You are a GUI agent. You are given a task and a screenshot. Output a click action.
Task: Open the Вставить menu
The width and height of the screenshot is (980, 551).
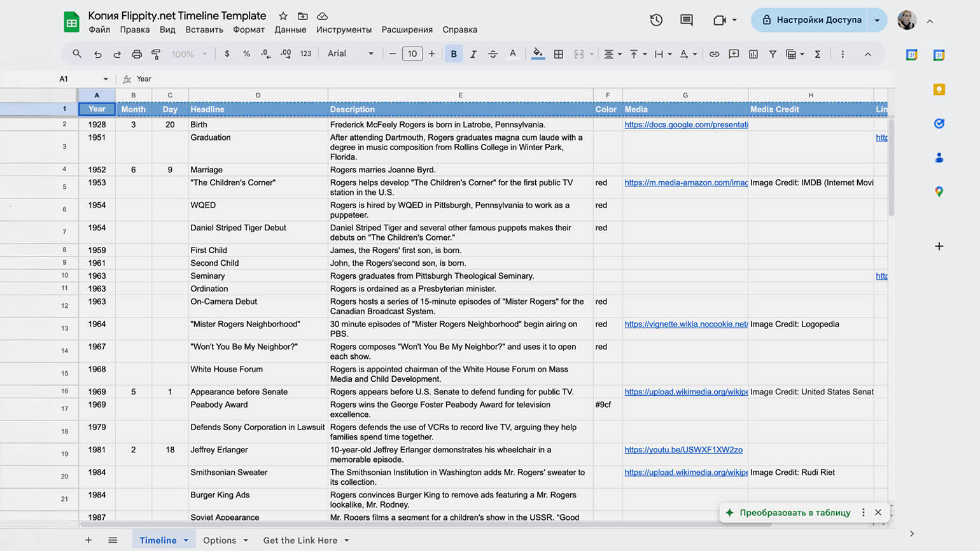[204, 30]
